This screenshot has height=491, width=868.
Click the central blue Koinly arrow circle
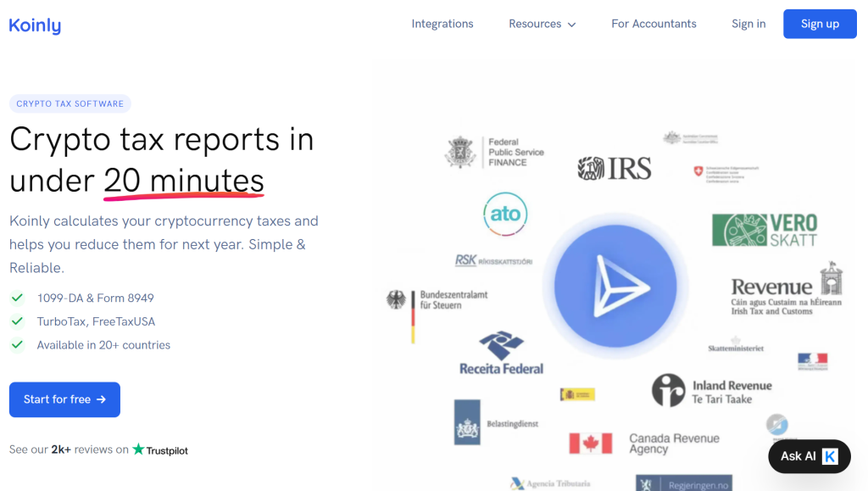click(x=615, y=286)
